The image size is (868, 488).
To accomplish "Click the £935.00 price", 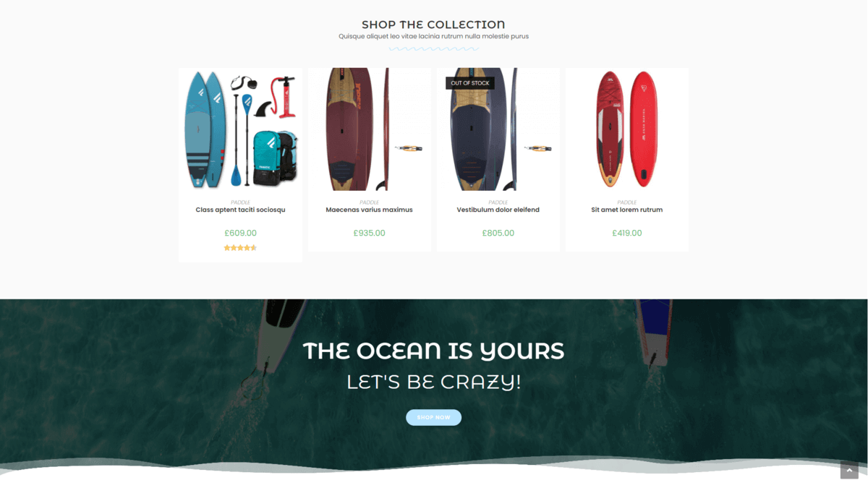I will click(x=369, y=233).
